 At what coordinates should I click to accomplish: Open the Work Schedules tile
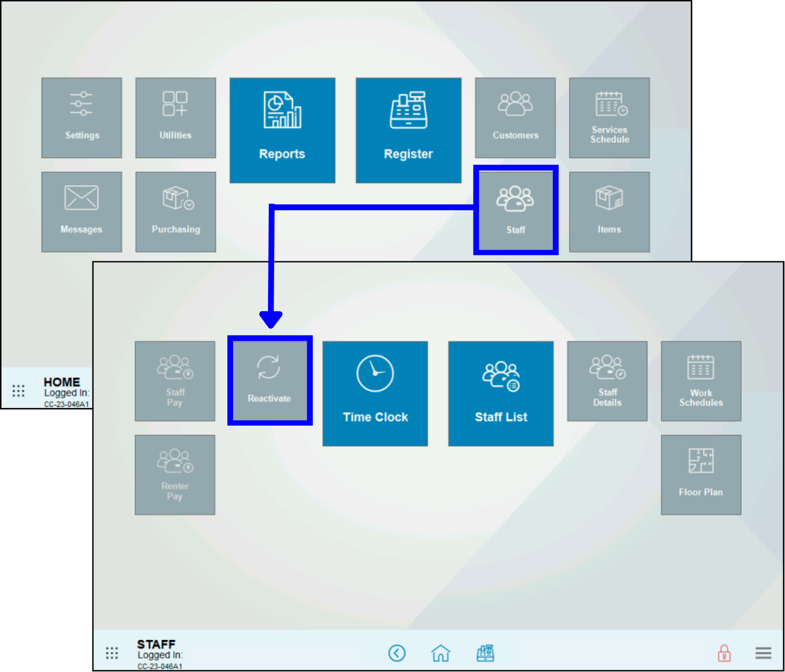click(700, 381)
